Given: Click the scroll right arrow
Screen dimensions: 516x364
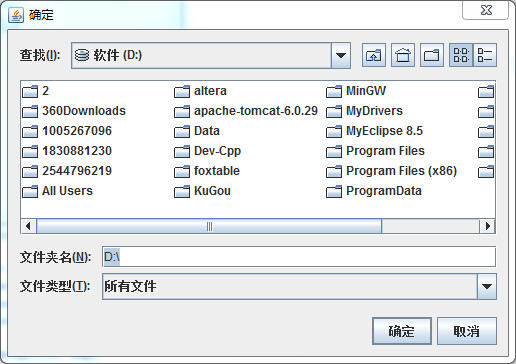Looking at the screenshot, I should pyautogui.click(x=487, y=226).
